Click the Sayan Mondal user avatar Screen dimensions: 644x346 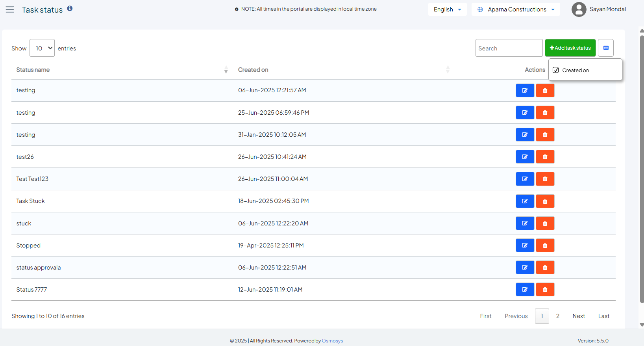579,9
